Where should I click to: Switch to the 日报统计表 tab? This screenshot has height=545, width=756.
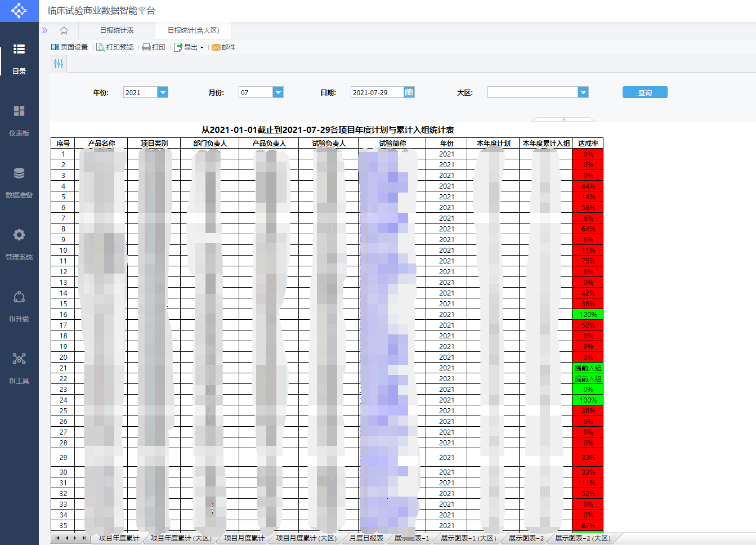pyautogui.click(x=117, y=30)
